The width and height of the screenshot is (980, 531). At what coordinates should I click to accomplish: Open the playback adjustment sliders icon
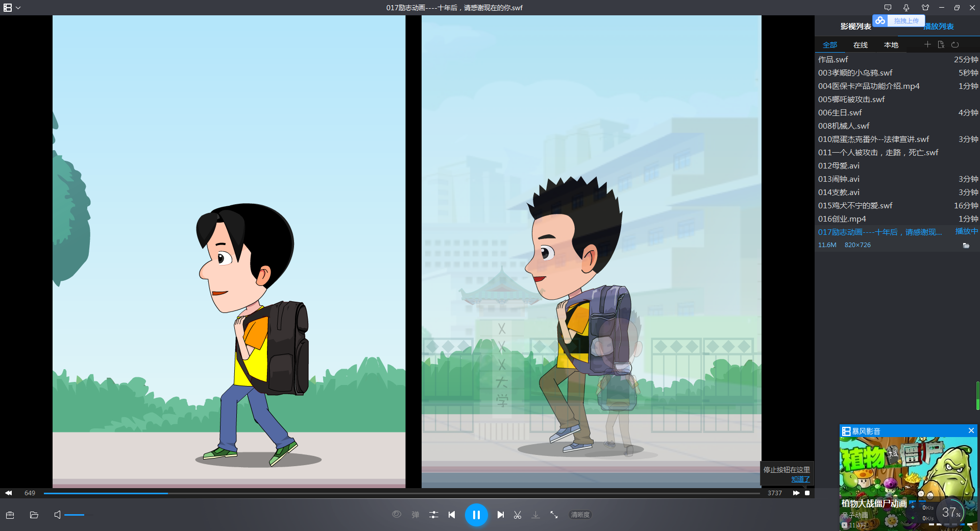(434, 515)
